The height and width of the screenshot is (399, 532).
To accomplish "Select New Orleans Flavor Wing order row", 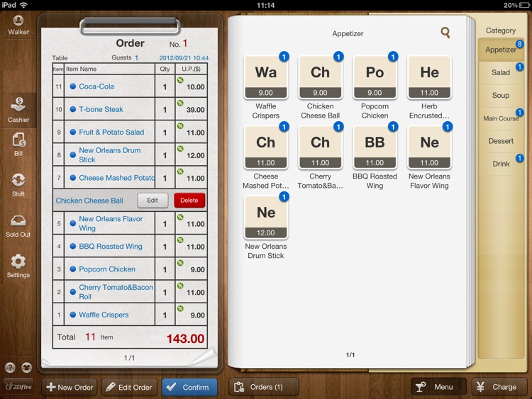I will pos(130,223).
